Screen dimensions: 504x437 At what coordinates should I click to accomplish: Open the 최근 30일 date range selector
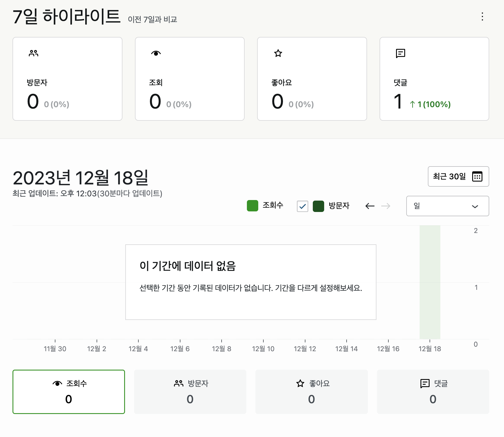click(x=458, y=176)
